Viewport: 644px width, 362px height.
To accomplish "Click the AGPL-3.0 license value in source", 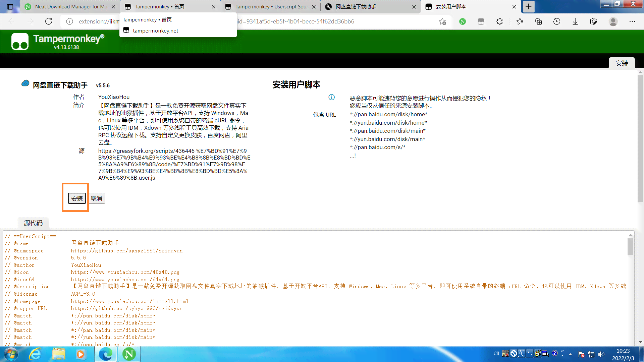I will (83, 294).
